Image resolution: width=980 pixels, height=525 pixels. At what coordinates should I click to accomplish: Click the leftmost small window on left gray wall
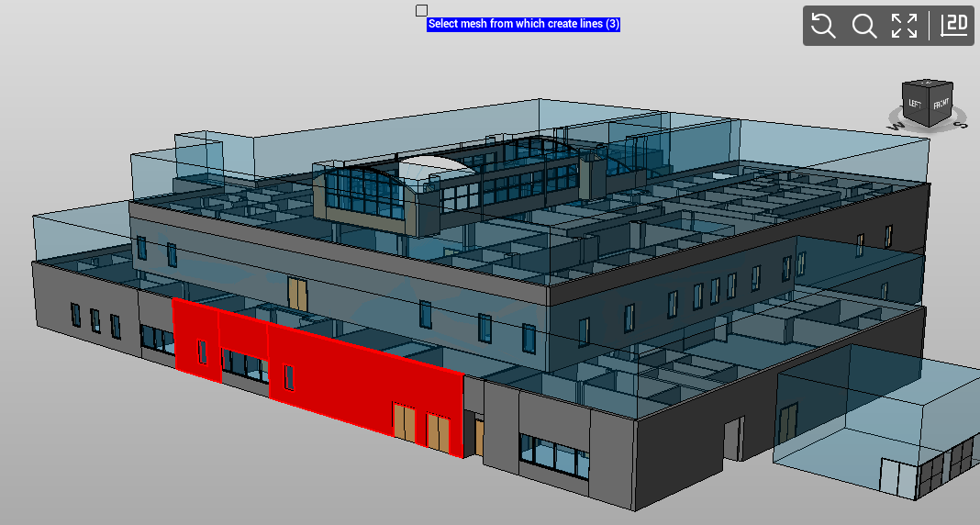click(76, 314)
